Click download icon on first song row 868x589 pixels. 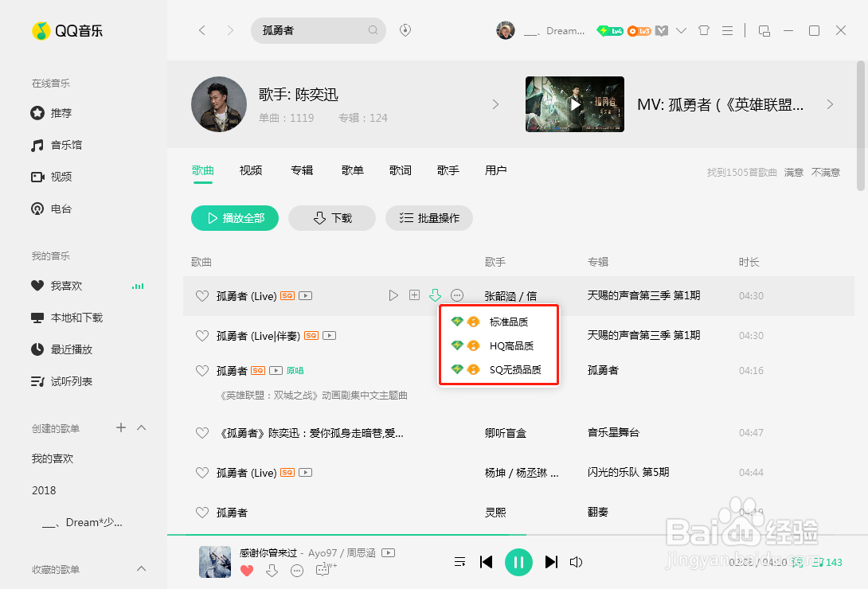tap(435, 295)
